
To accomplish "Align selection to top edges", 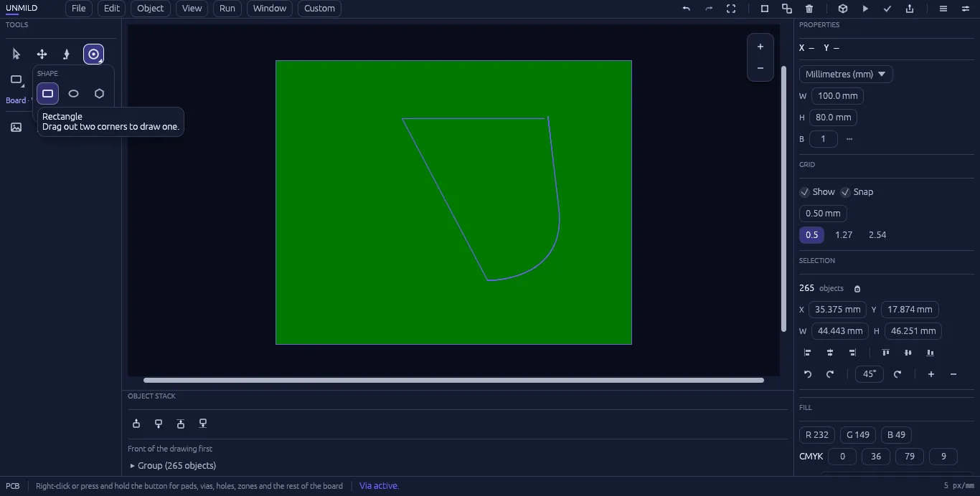I will 885,353.
